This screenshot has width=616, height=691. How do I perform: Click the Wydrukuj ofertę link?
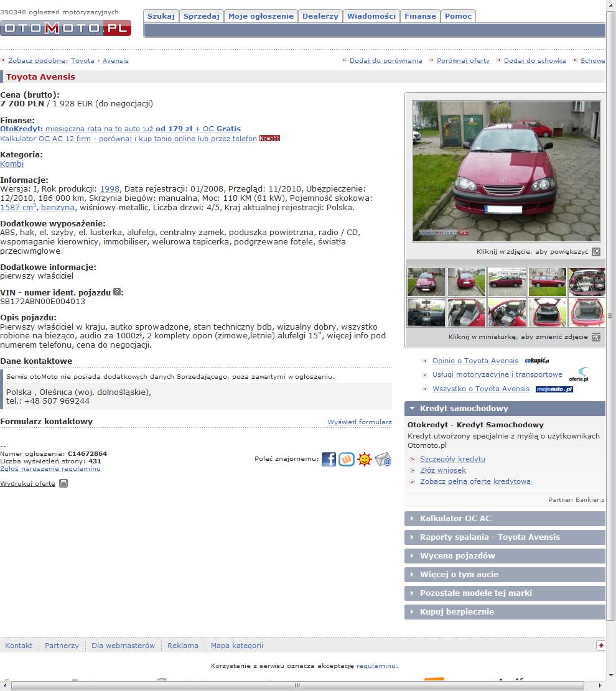[x=28, y=484]
